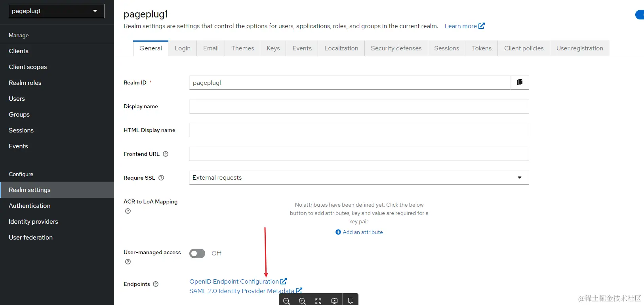Click the Off label next to the switch
644x305 pixels.
pos(216,253)
